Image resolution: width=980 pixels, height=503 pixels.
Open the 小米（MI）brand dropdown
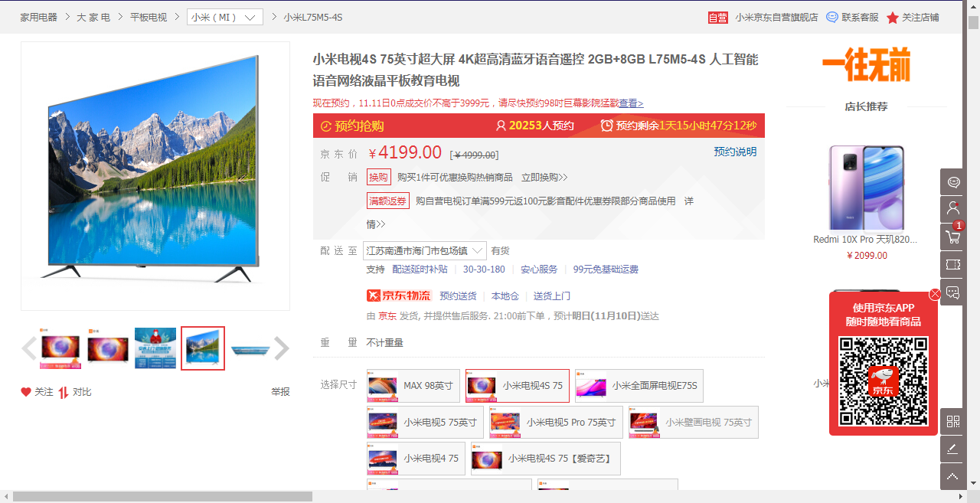point(225,17)
